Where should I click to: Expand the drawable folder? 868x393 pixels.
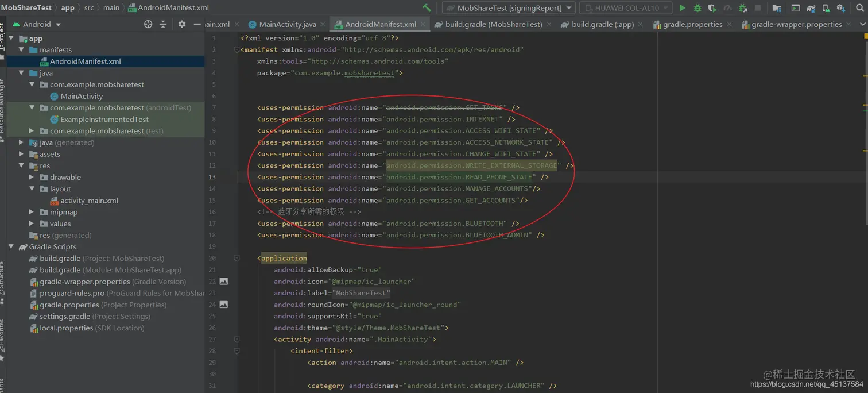[x=32, y=178]
